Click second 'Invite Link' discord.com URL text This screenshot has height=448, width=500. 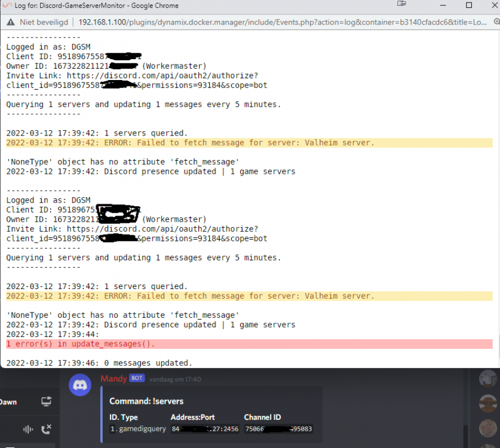162,229
